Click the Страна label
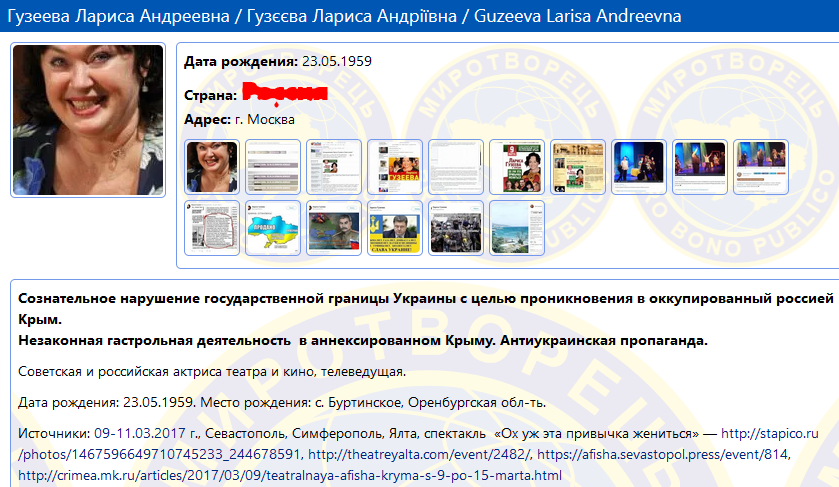The image size is (839, 487). pos(210,95)
